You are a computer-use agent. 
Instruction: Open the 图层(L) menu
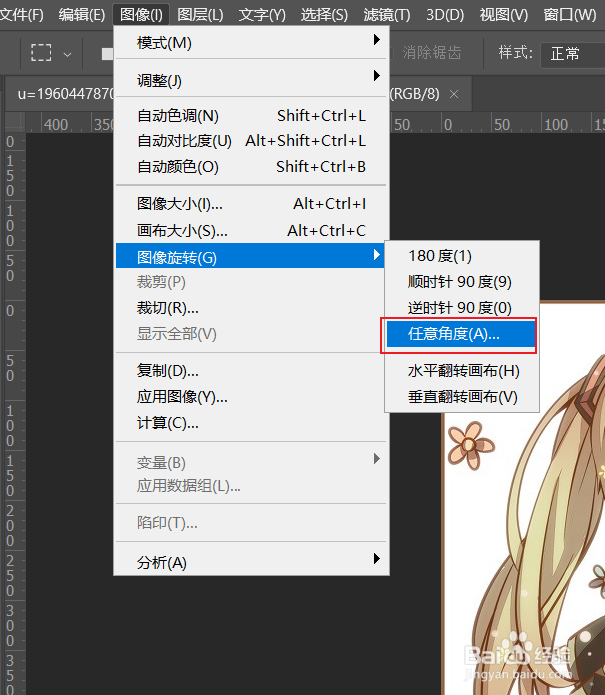pyautogui.click(x=200, y=15)
